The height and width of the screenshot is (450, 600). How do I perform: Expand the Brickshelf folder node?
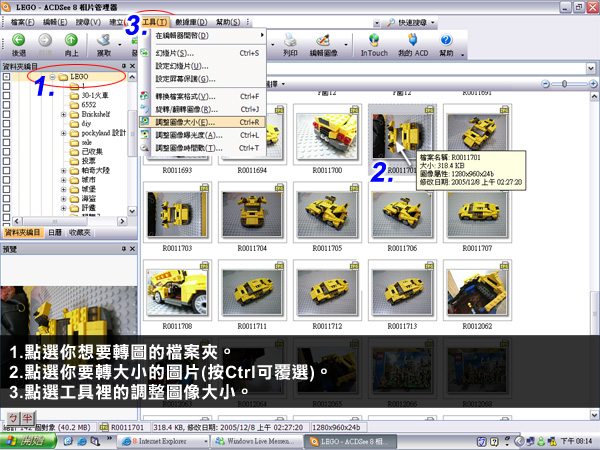click(64, 114)
